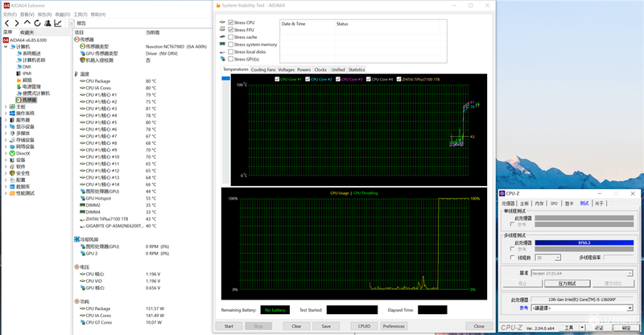
Task: Click the 当前值 column header
Action: 152,32
